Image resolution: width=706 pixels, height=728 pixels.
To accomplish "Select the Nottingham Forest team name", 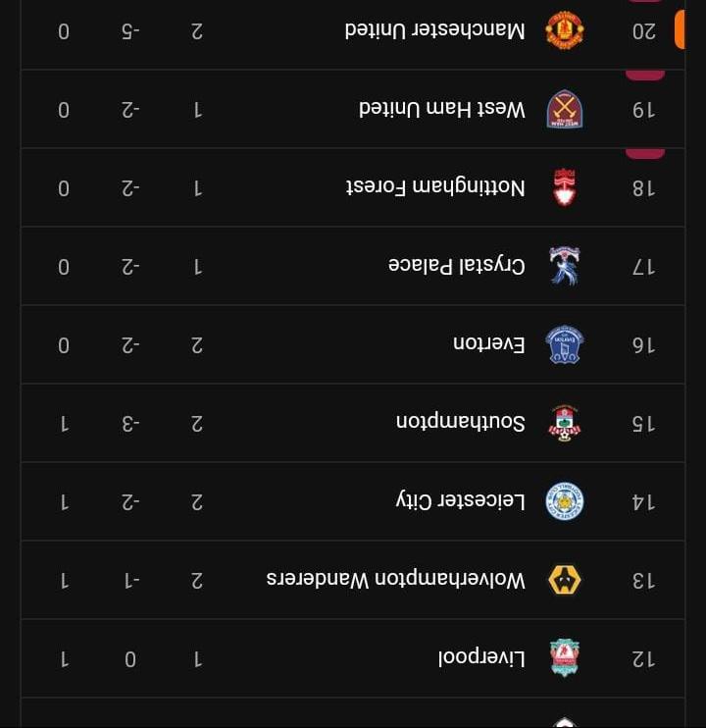I will (x=436, y=187).
